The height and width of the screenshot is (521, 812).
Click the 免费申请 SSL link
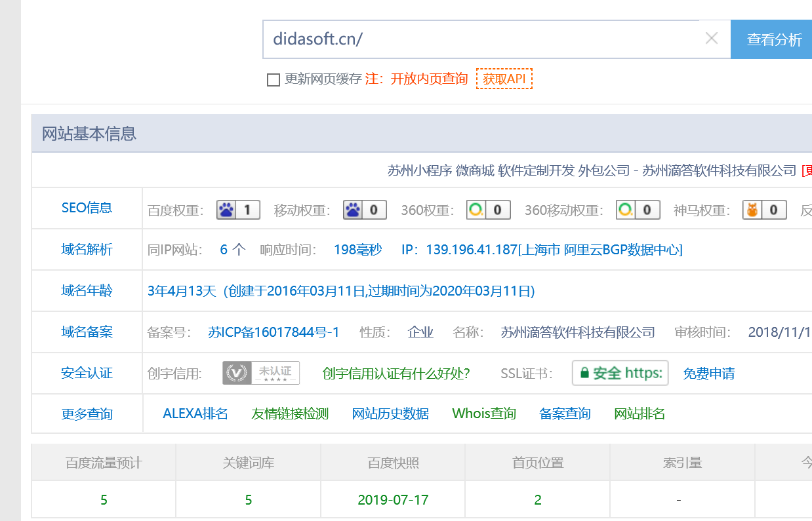[x=708, y=374]
